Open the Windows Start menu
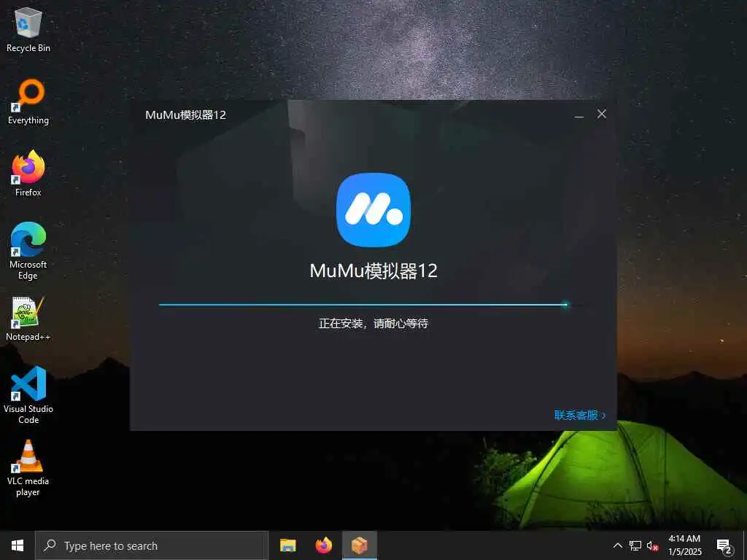747x560 pixels. (18, 545)
